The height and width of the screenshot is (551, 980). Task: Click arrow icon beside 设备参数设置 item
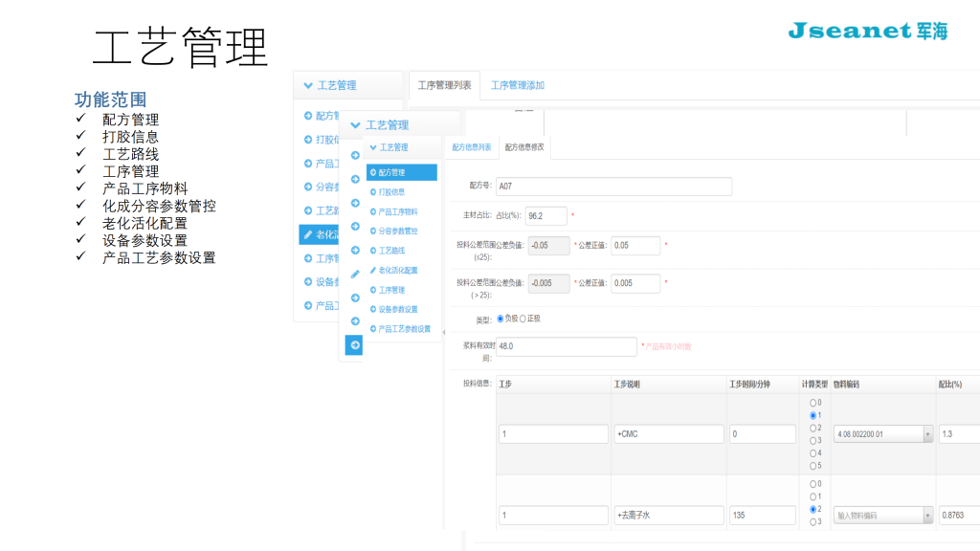tap(372, 309)
